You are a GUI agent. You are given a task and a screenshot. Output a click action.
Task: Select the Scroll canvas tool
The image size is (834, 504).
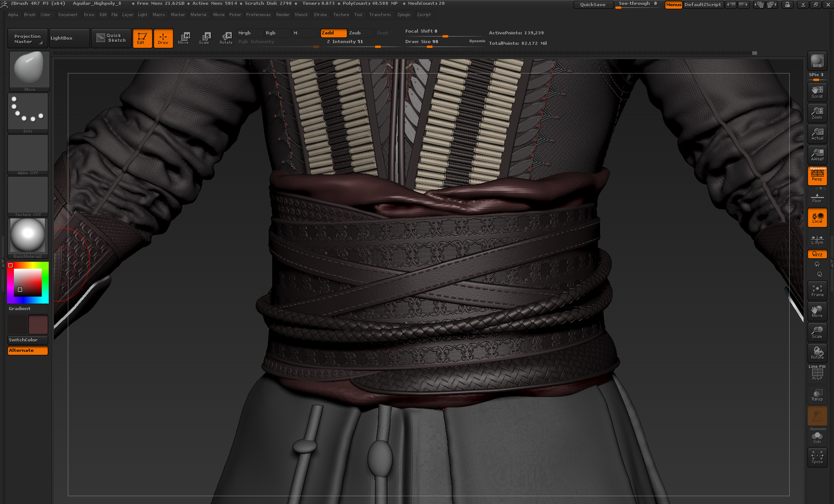(817, 92)
